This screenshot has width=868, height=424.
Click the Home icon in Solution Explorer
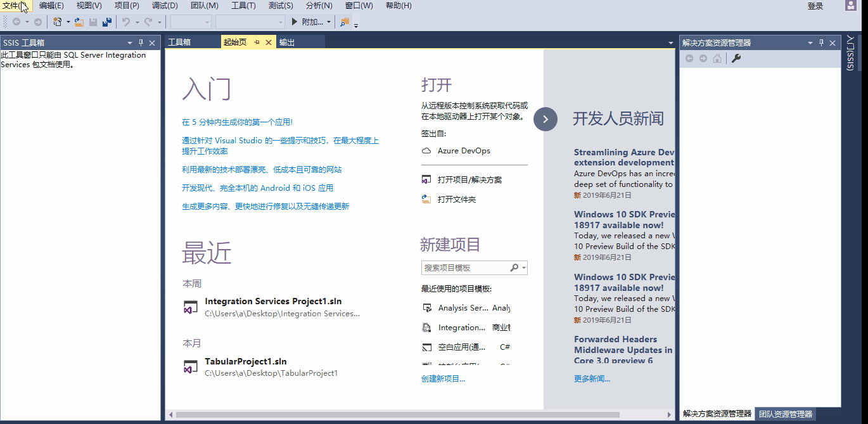[717, 58]
